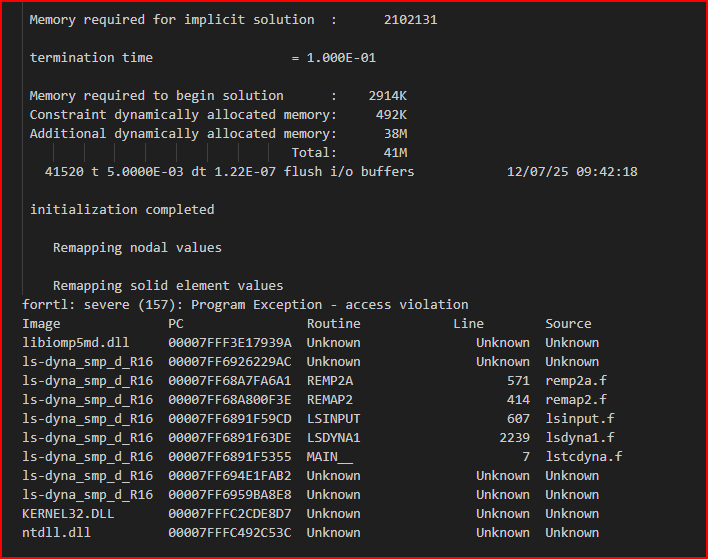Click the 'REMP2A' routine name
This screenshot has height=559, width=708.
(330, 380)
